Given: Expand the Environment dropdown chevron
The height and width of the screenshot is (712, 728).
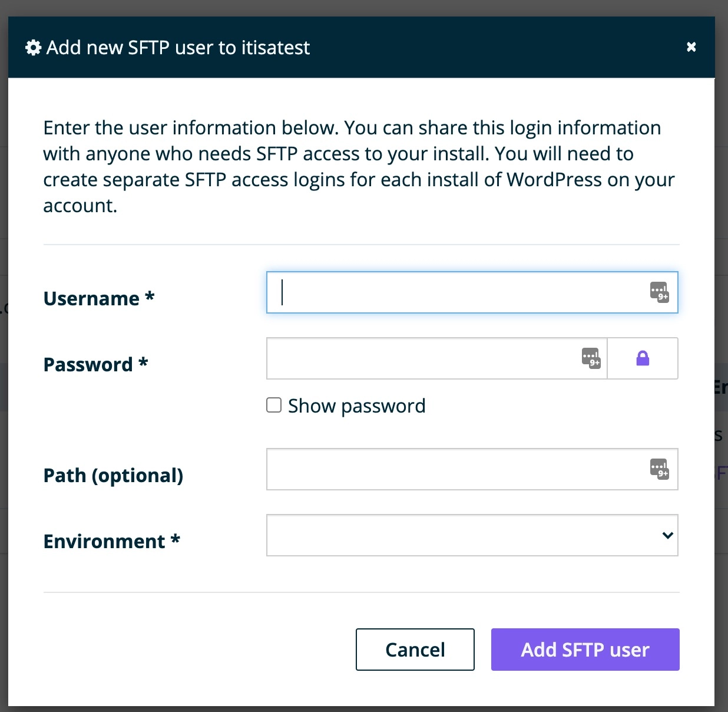Looking at the screenshot, I should (x=667, y=535).
